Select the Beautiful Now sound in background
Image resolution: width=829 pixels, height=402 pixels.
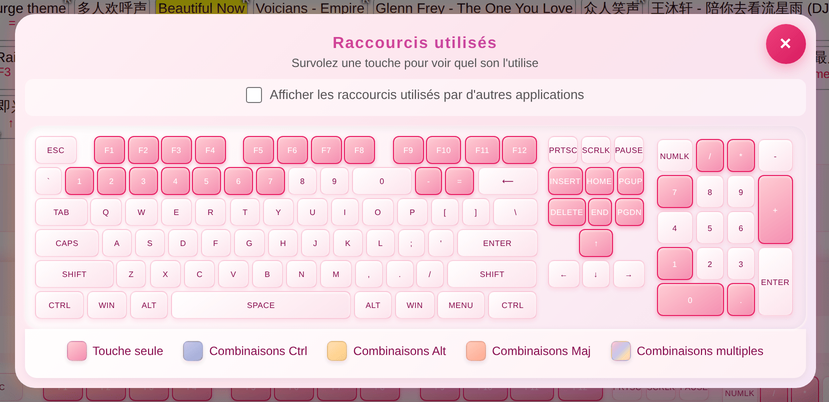click(201, 8)
